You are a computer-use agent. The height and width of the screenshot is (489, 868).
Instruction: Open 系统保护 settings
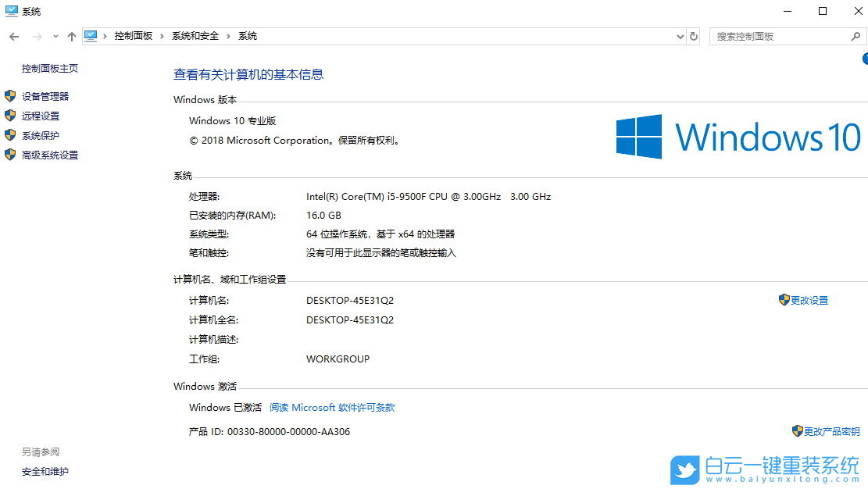pos(39,134)
